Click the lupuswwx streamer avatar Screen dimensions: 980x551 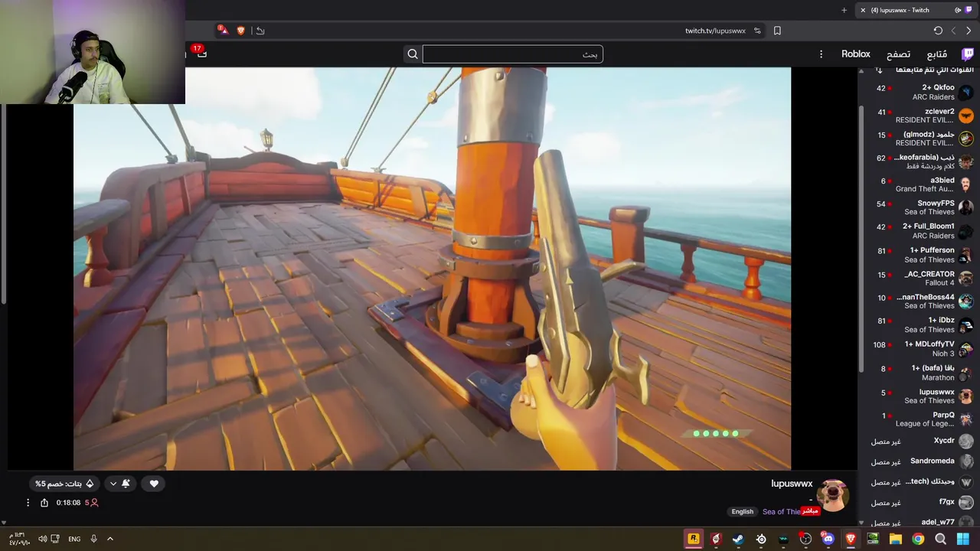(832, 496)
